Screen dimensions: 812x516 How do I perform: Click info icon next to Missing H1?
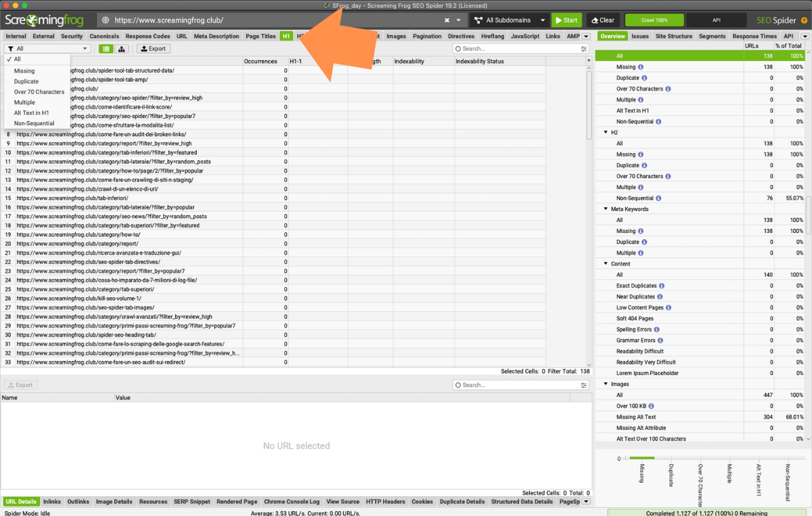click(x=641, y=67)
